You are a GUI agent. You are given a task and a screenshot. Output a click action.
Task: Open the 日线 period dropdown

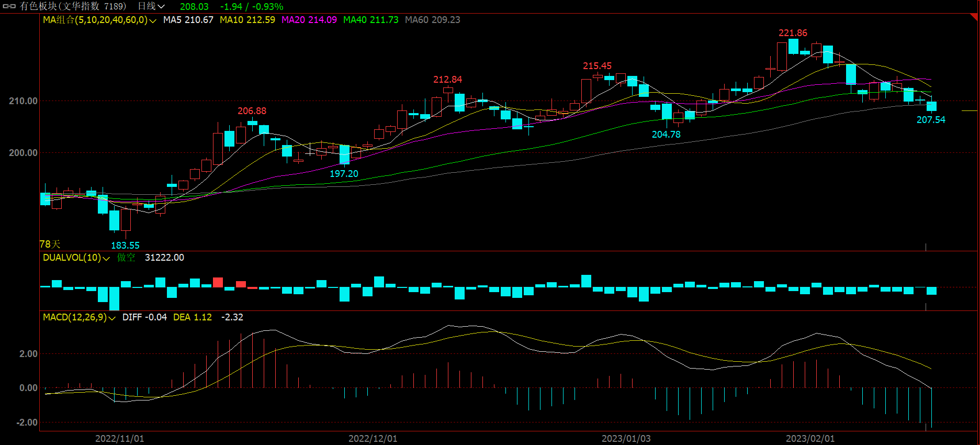(151, 6)
